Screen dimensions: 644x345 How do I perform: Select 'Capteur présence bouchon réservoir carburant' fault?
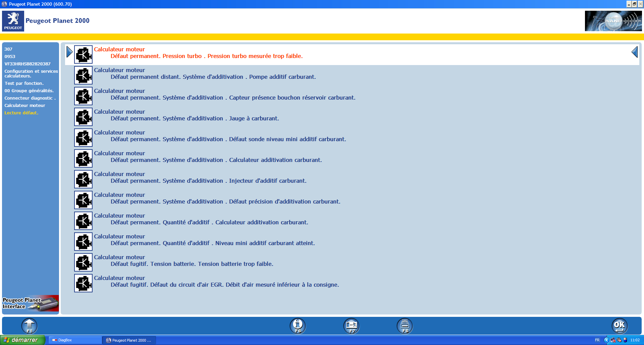[233, 98]
